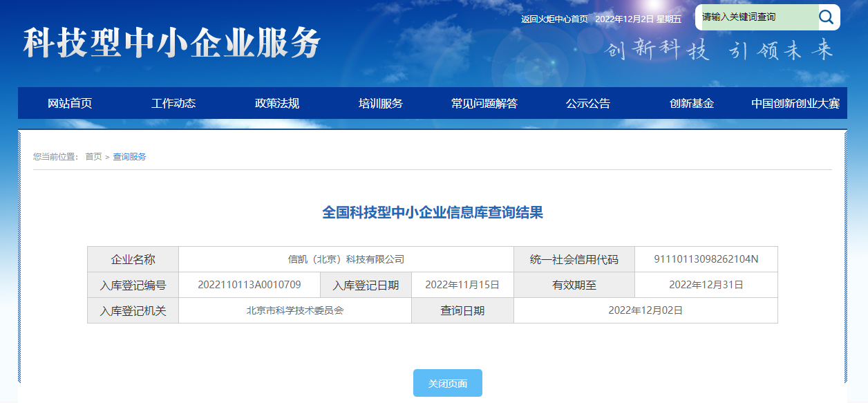Click the 查询服务 breadcrumb link
Image resolution: width=868 pixels, height=403 pixels.
130,157
